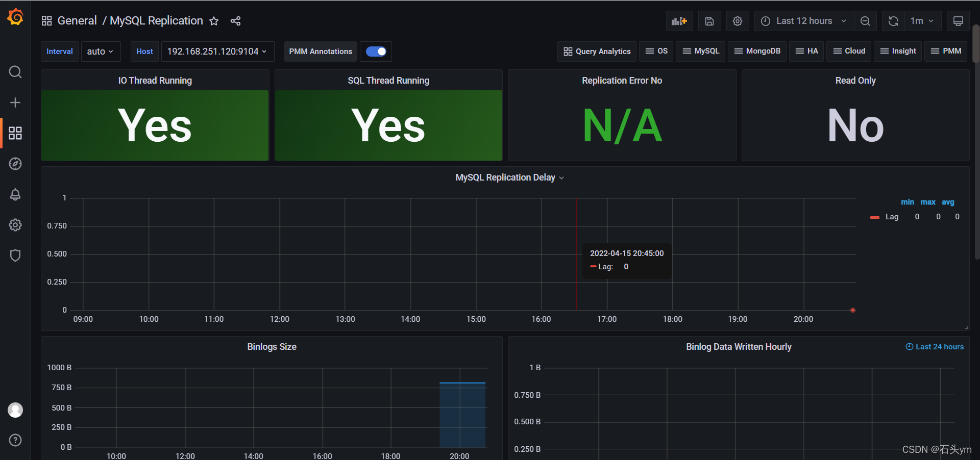Image resolution: width=980 pixels, height=460 pixels.
Task: Open the MySQL dashboards menu
Action: tap(701, 51)
